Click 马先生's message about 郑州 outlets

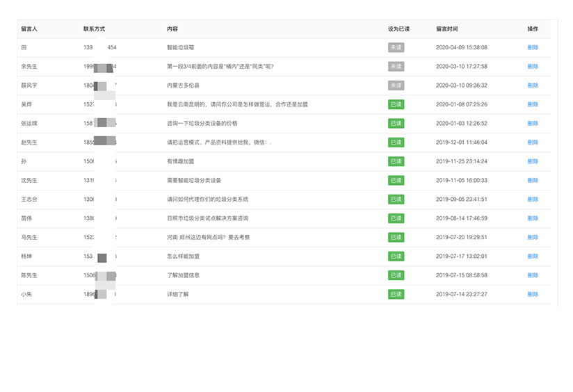pos(208,237)
